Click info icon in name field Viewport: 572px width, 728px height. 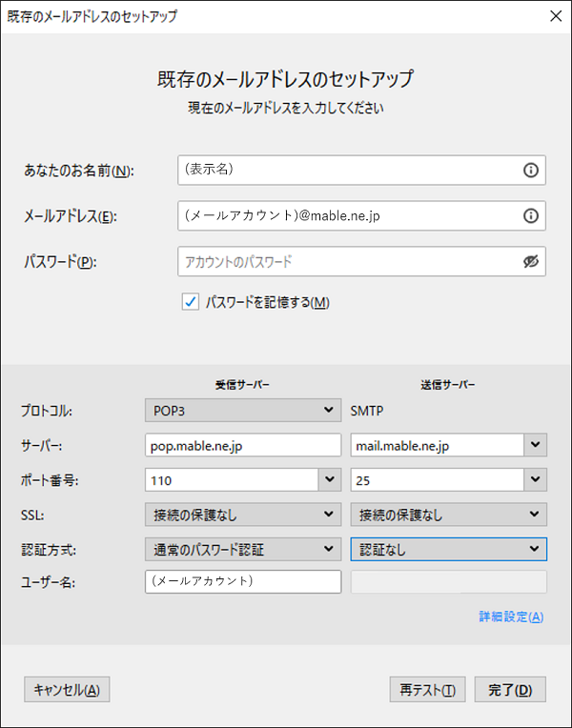(x=531, y=171)
